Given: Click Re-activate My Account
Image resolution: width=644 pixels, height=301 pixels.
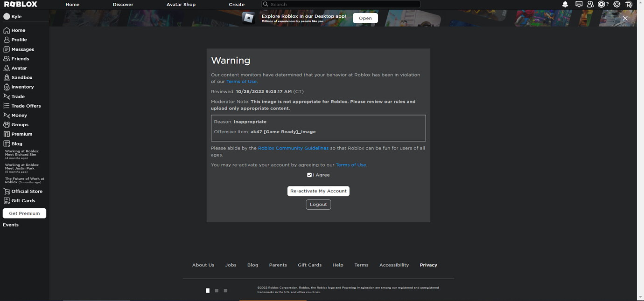Looking at the screenshot, I should 318,191.
